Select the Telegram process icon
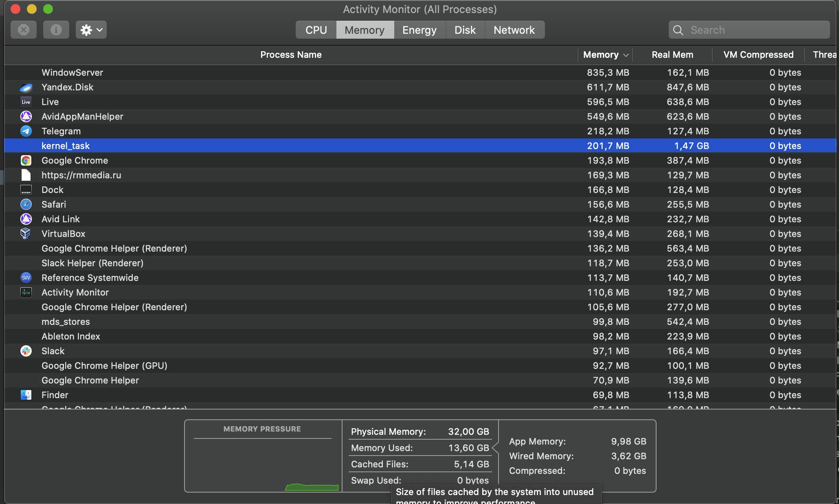This screenshot has width=839, height=504. (26, 131)
